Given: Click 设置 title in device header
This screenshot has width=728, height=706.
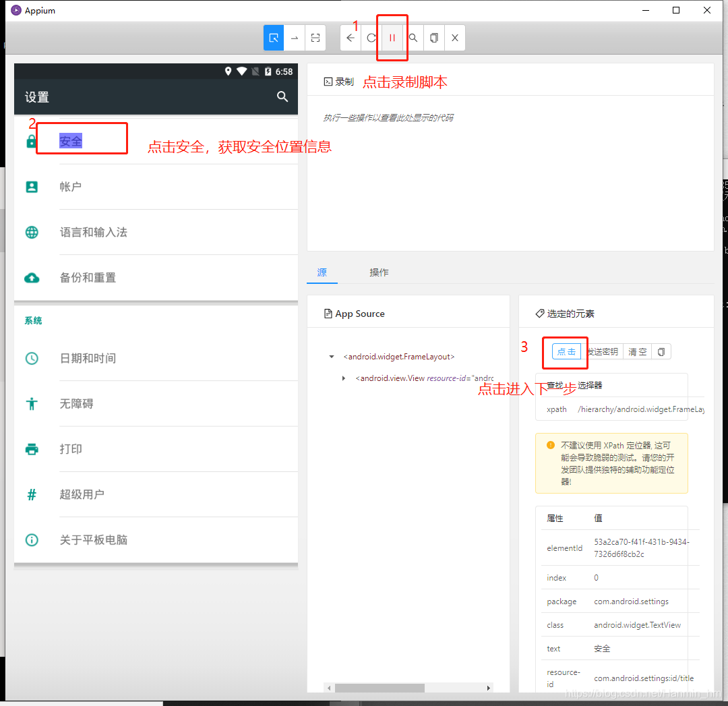Looking at the screenshot, I should pos(36,97).
